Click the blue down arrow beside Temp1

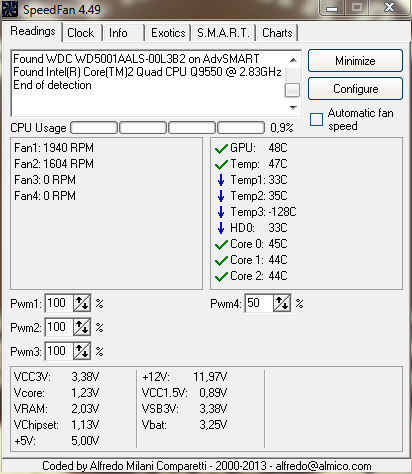point(221,180)
